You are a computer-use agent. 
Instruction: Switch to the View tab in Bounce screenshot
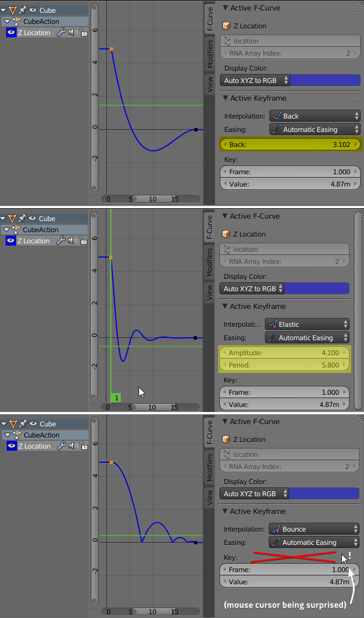tap(210, 497)
